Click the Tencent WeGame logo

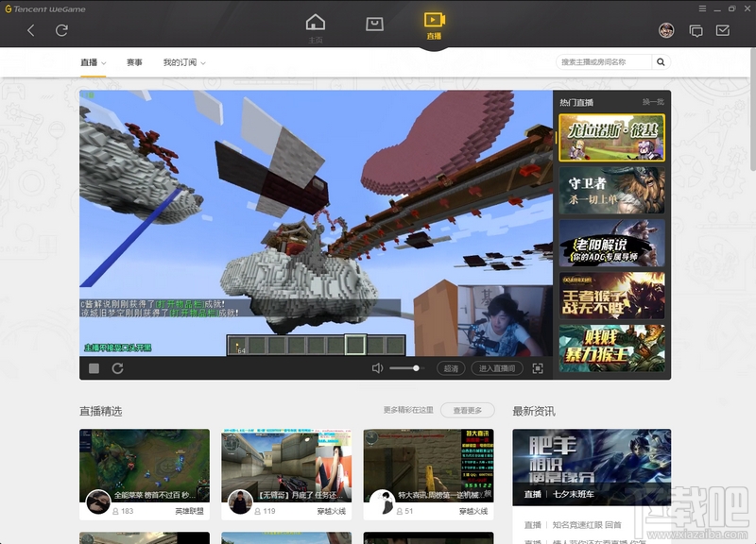coord(45,9)
